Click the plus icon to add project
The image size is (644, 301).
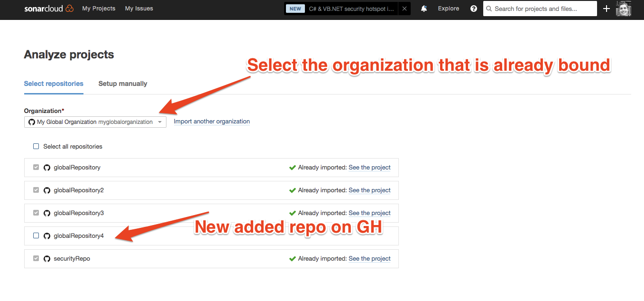pos(606,9)
